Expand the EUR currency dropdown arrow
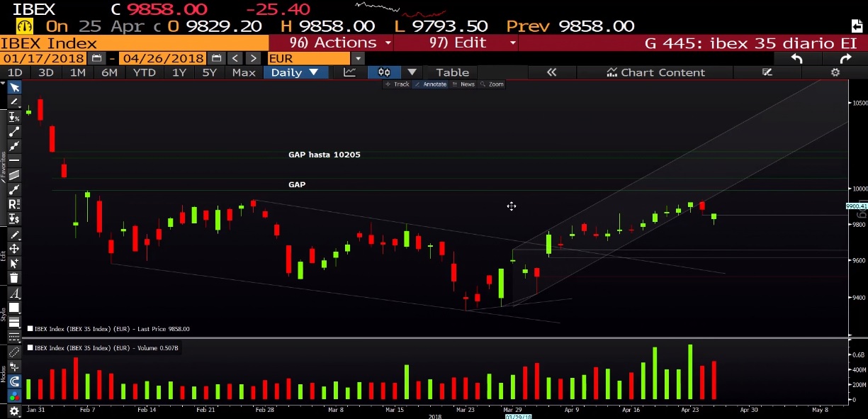 coord(358,58)
